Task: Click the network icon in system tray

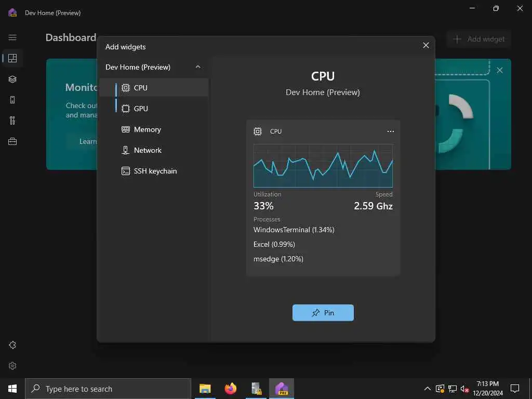Action: click(453, 389)
